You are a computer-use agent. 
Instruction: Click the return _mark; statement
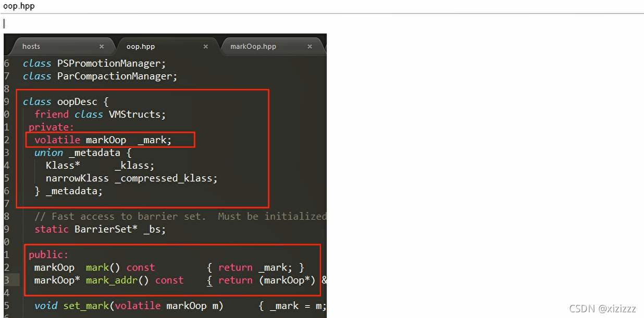255,268
